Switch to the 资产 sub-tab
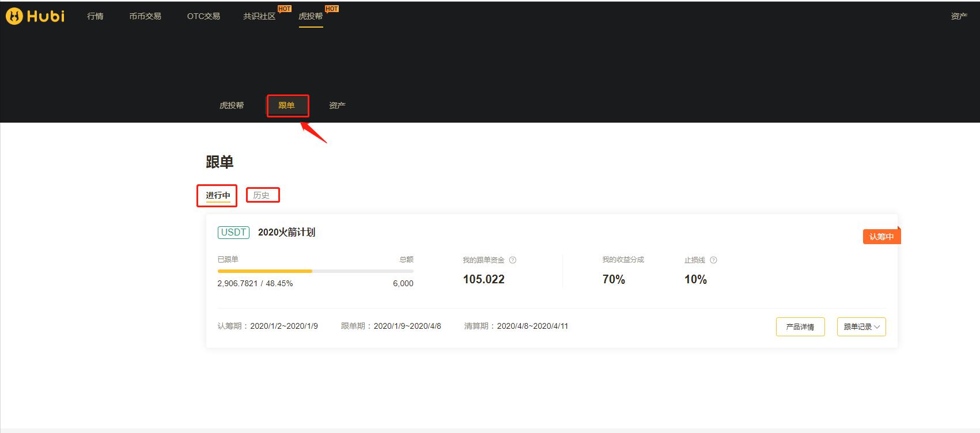 click(x=337, y=105)
